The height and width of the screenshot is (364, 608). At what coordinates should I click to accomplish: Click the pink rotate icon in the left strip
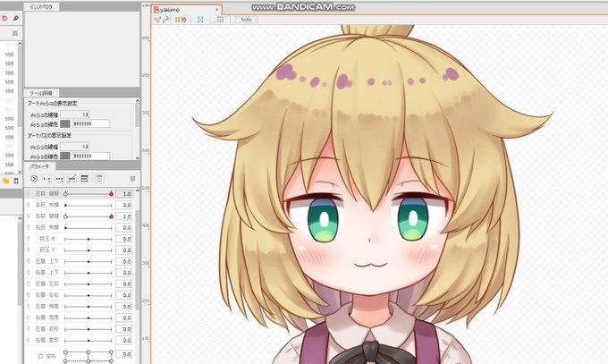click(x=4, y=18)
